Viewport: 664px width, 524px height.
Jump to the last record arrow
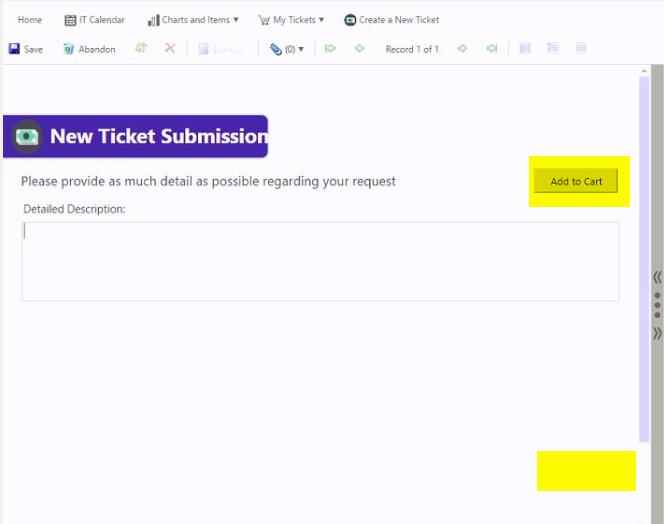coord(491,49)
